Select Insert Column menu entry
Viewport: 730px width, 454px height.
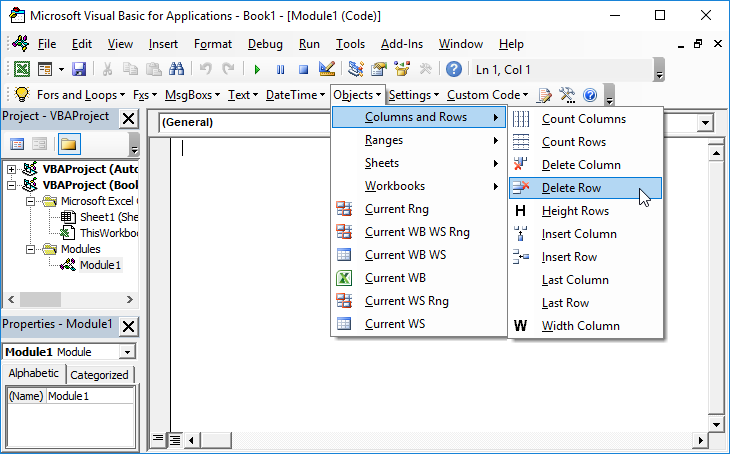[x=578, y=234]
